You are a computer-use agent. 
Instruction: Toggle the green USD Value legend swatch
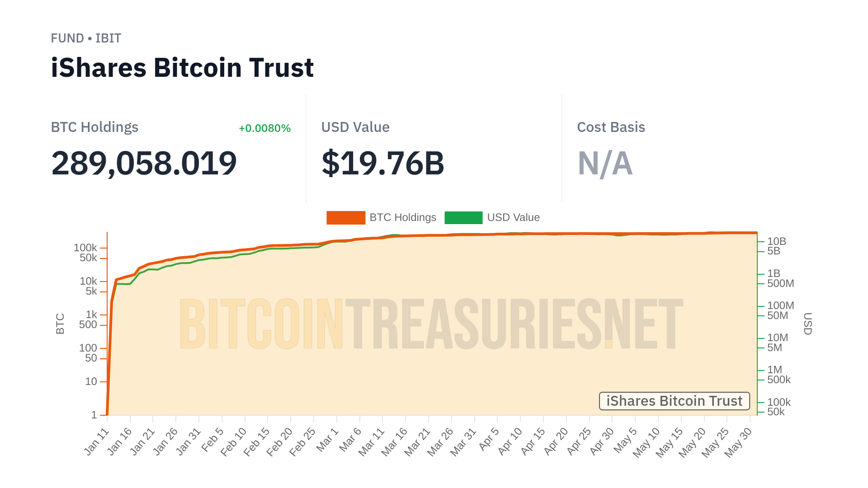pyautogui.click(x=463, y=218)
